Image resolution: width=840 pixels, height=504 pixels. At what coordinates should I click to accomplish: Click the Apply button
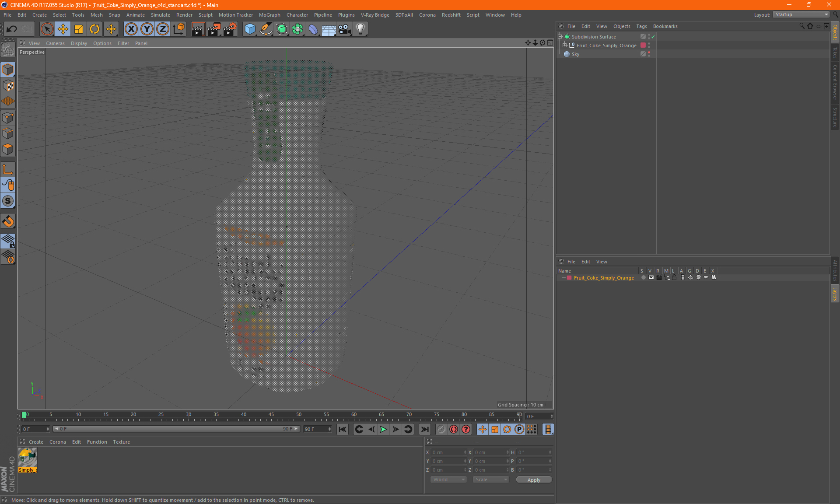pyautogui.click(x=534, y=480)
